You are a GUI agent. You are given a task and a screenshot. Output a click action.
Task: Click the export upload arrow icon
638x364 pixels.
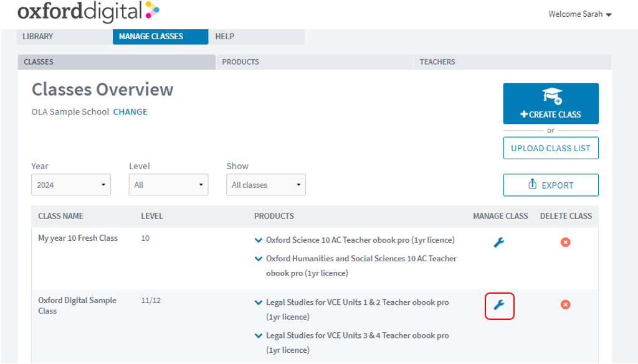click(532, 184)
